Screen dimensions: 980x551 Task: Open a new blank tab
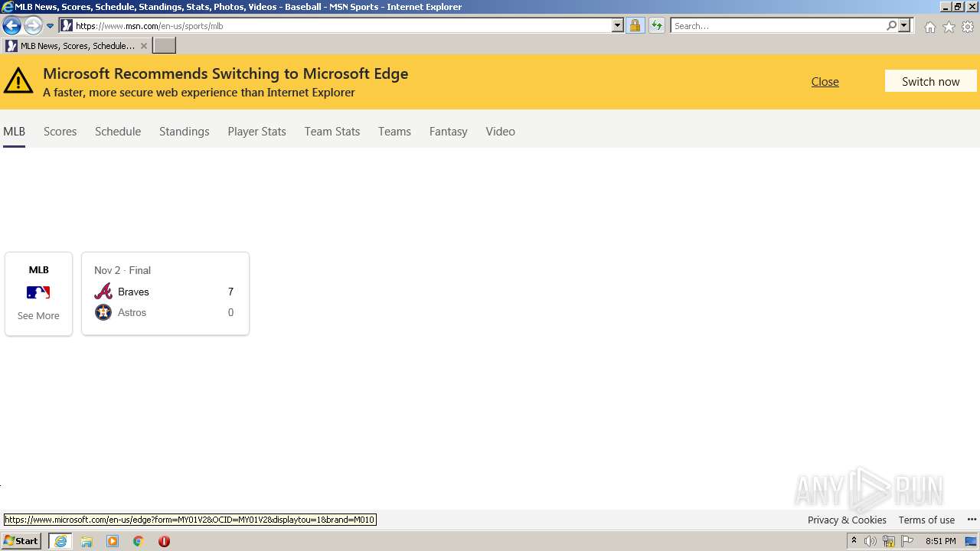(x=165, y=46)
